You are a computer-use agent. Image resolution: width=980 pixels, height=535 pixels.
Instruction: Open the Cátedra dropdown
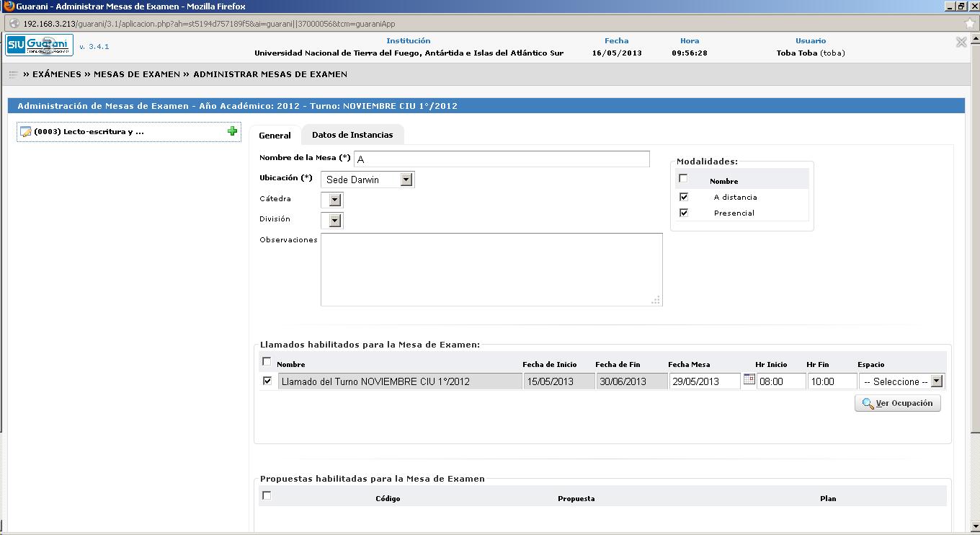pyautogui.click(x=332, y=200)
